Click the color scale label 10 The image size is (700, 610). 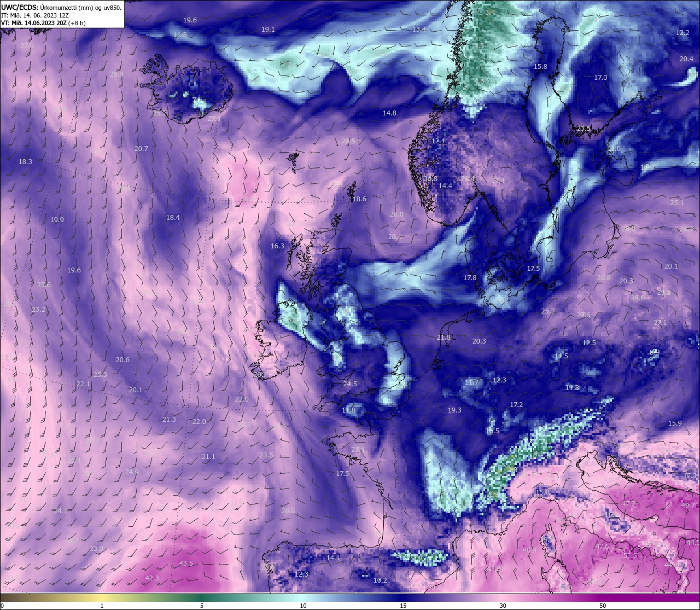click(x=303, y=606)
